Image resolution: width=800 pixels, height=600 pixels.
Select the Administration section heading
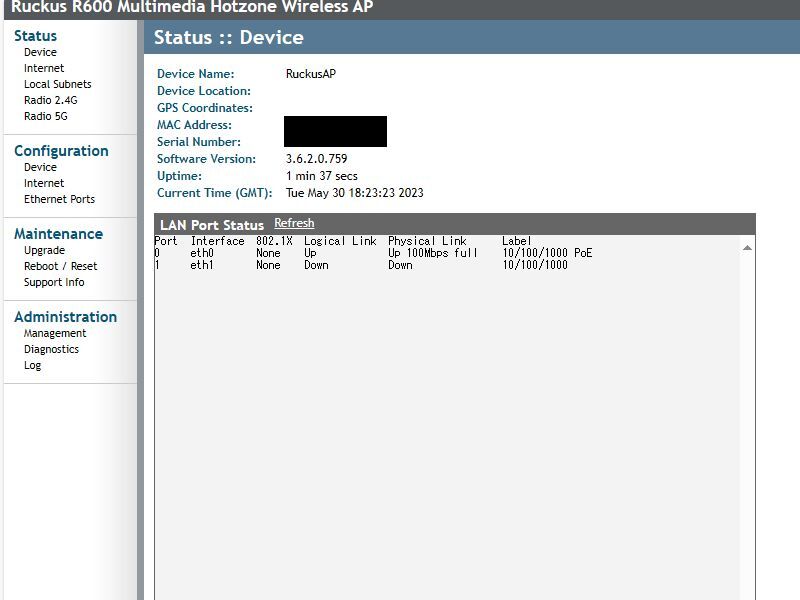click(65, 317)
